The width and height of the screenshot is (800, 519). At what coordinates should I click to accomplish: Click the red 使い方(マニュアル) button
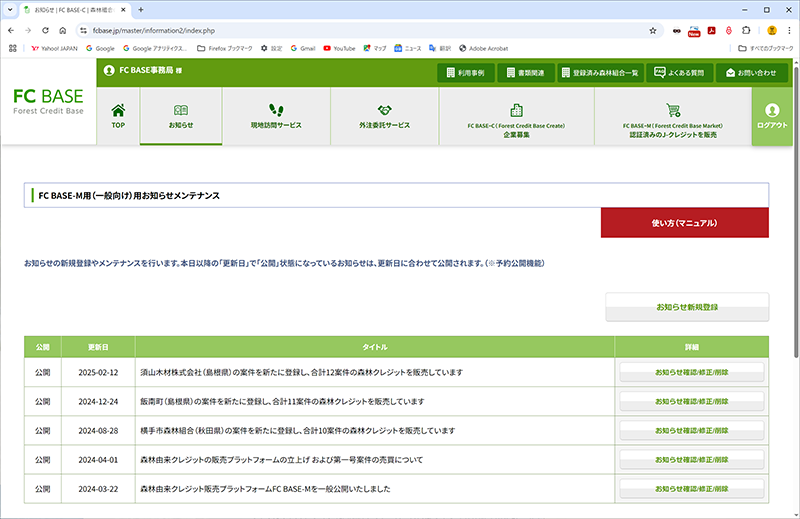(684, 223)
